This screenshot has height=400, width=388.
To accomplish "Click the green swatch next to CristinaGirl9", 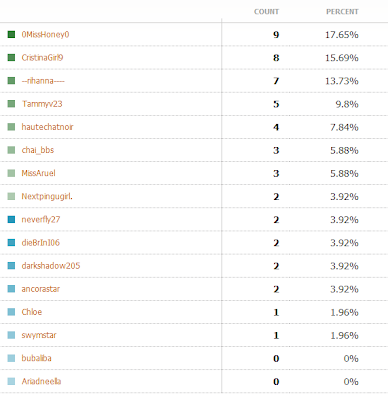I will [x=11, y=57].
